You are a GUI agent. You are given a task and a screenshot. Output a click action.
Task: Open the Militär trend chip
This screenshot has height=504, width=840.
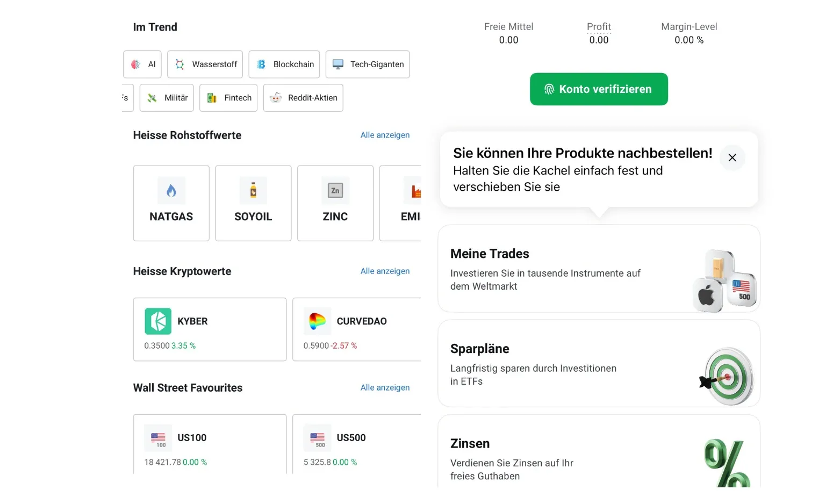(x=167, y=98)
